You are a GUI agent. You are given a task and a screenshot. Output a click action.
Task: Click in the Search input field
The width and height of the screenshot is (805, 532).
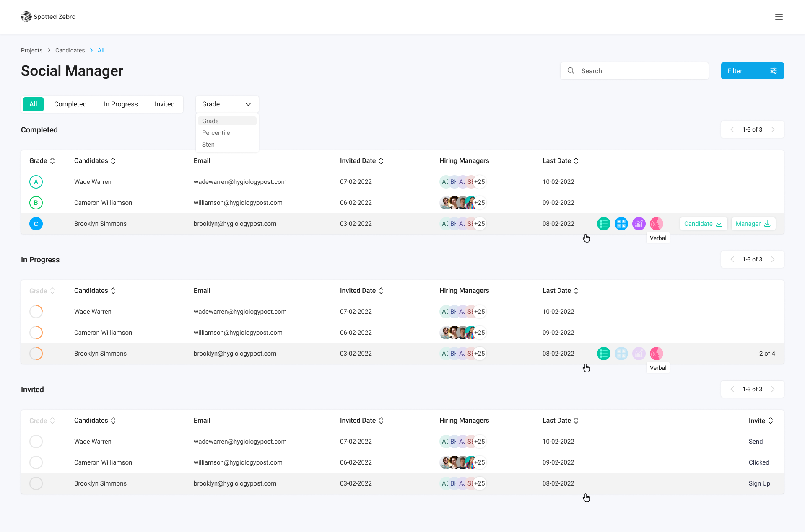click(634, 71)
